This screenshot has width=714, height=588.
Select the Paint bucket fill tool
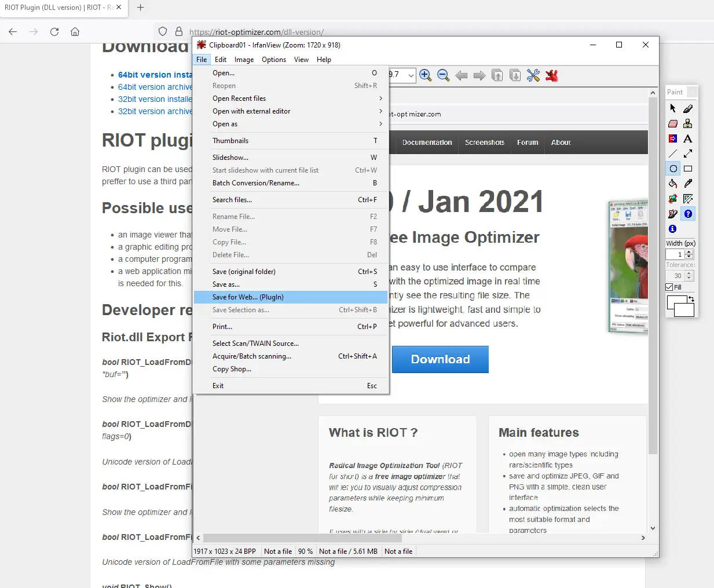[x=673, y=184]
